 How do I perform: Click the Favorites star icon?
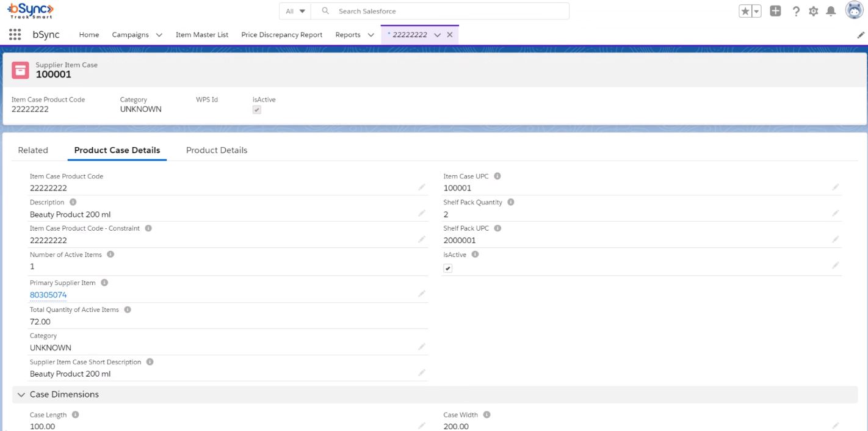746,11
